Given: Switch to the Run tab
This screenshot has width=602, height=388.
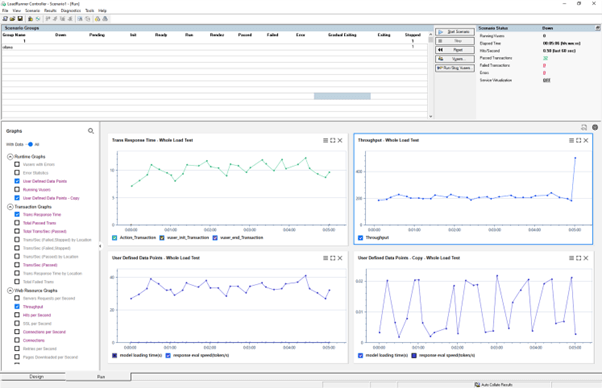Looking at the screenshot, I should coord(101,377).
